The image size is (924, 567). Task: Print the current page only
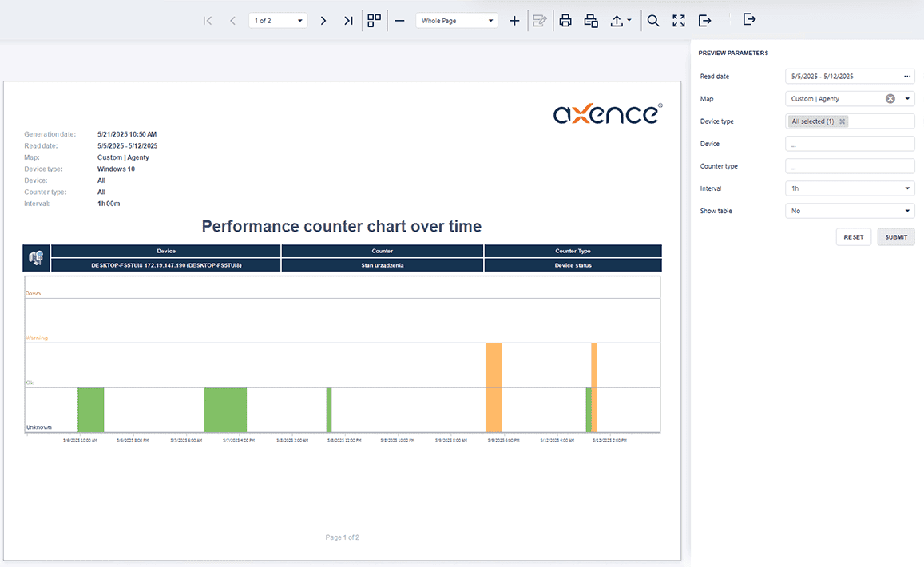591,21
